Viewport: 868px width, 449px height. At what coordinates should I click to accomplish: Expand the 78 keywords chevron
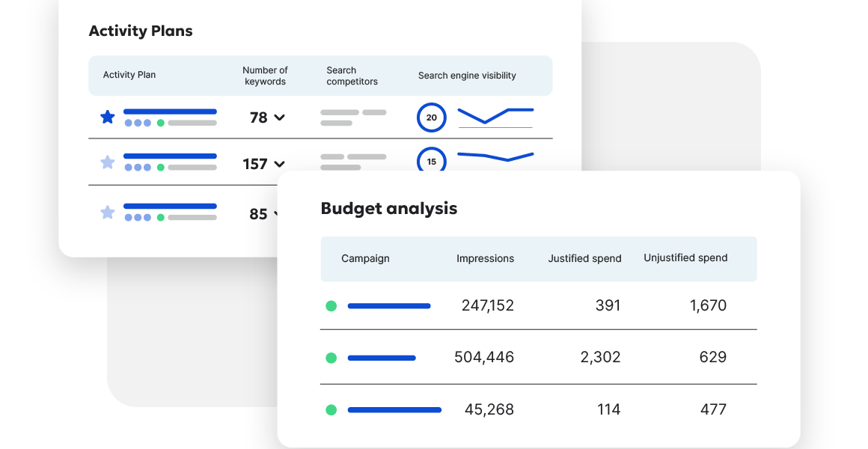pyautogui.click(x=280, y=117)
